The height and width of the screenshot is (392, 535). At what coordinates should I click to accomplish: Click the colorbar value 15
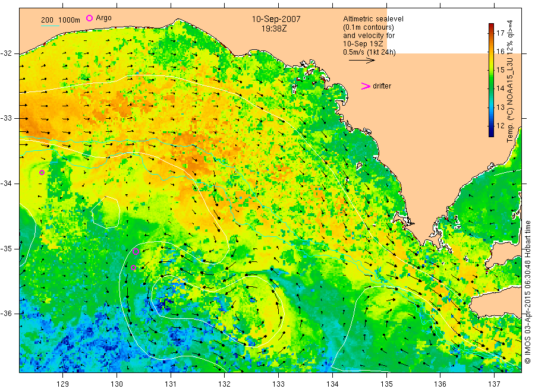(x=500, y=70)
